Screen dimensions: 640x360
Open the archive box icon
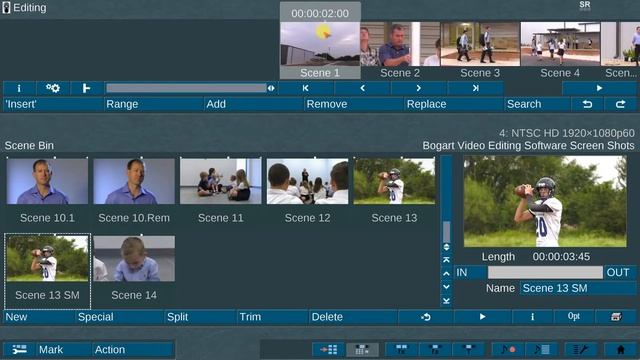[x=616, y=317]
